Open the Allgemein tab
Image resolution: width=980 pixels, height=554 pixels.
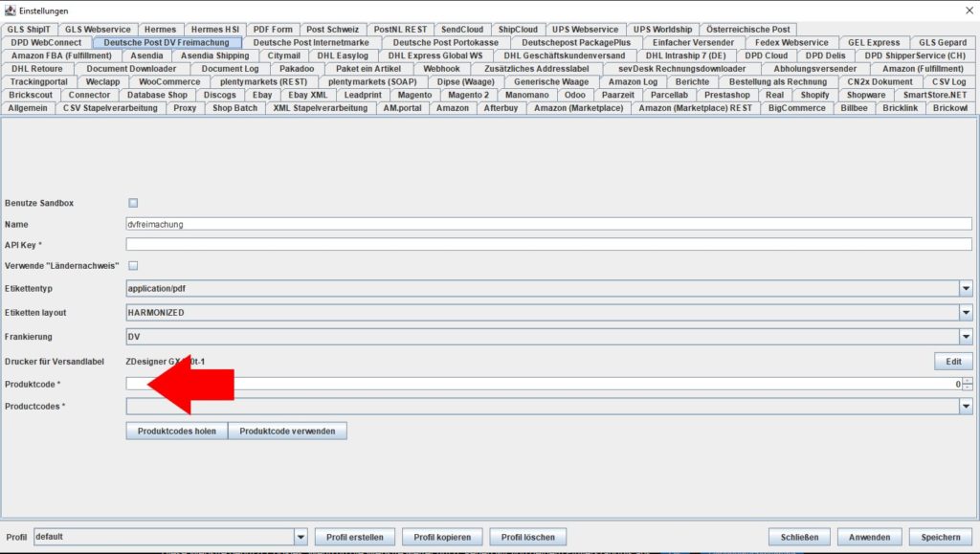click(x=28, y=108)
